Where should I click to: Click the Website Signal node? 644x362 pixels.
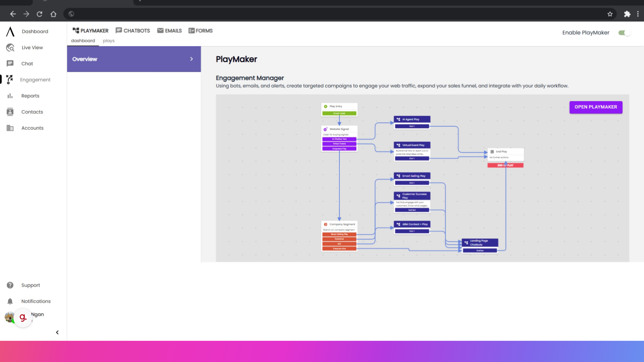(339, 138)
